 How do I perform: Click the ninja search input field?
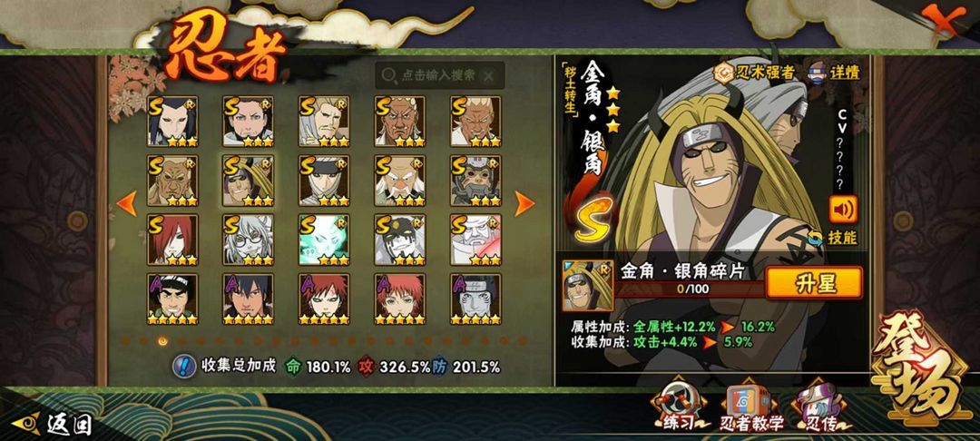coord(439,75)
